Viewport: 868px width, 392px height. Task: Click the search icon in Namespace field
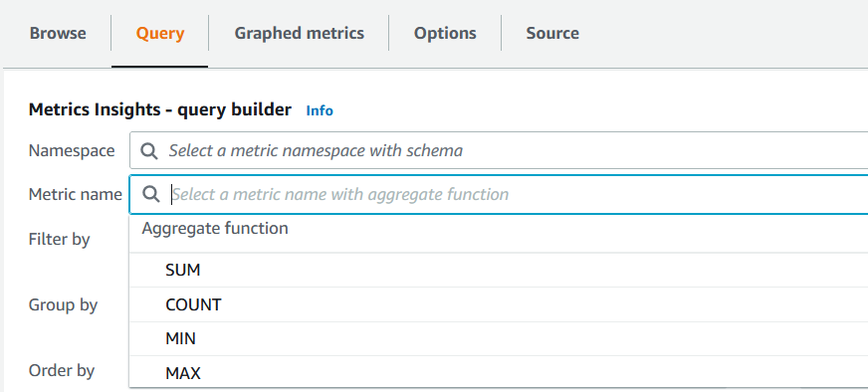tap(149, 150)
